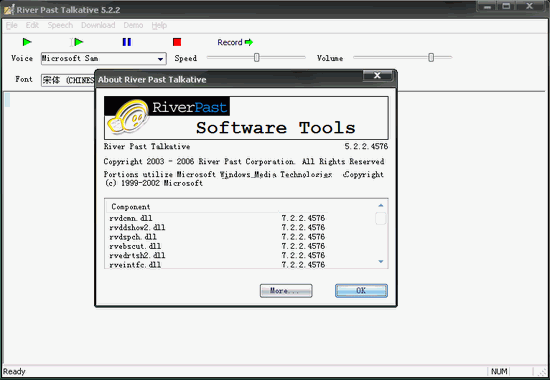Click the River Past Talkative title icon
Screen dimensions: 550x380
point(9,9)
